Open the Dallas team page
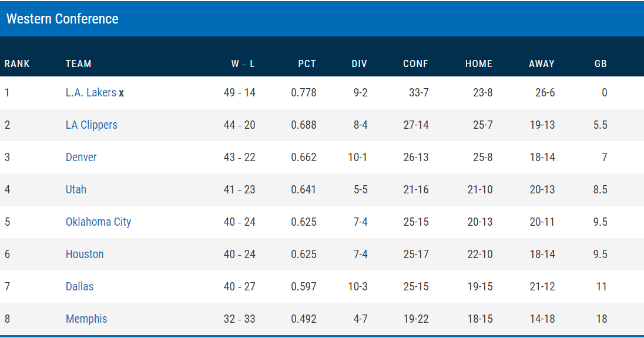Screen dimensions: 644x338 79,286
